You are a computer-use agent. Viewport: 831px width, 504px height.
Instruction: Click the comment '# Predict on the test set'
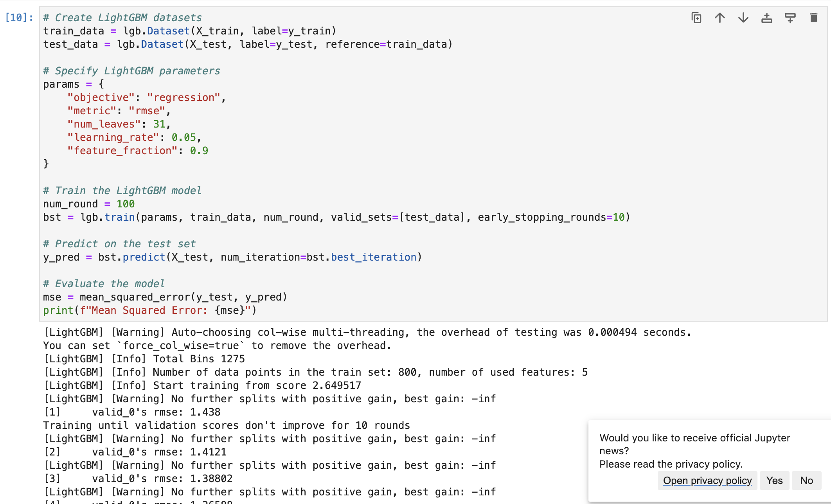[x=119, y=244]
